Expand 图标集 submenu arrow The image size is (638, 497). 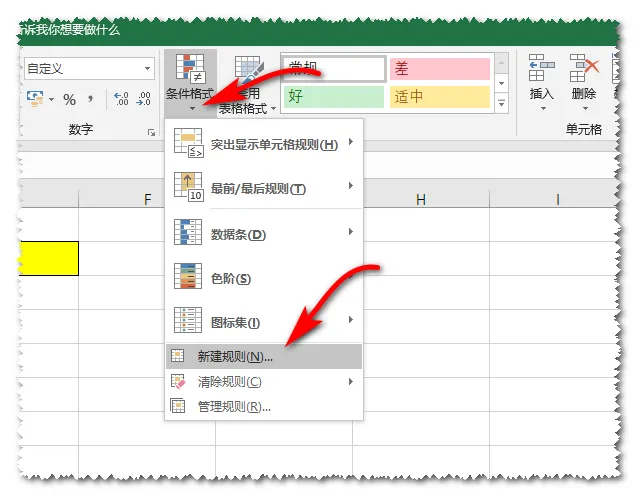pyautogui.click(x=351, y=320)
